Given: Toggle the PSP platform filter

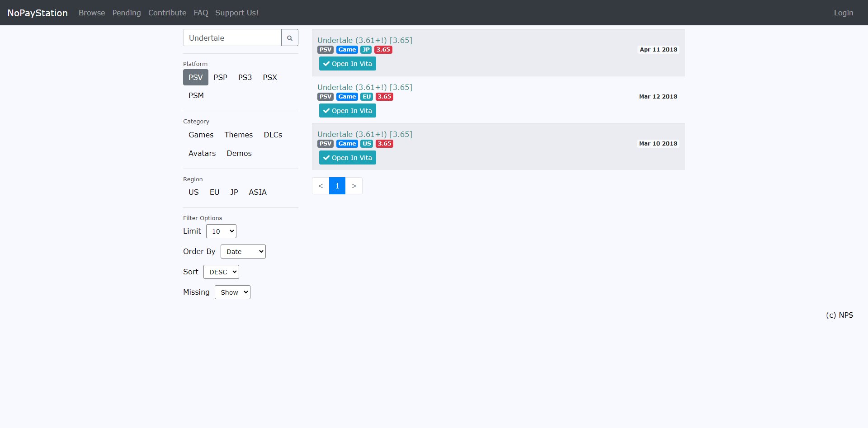Looking at the screenshot, I should click(221, 77).
